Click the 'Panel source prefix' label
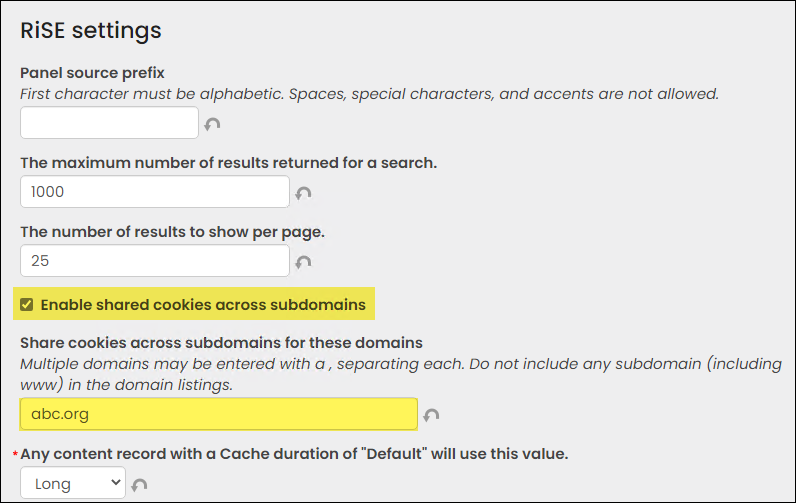Screen dimensions: 796x503 [92, 73]
